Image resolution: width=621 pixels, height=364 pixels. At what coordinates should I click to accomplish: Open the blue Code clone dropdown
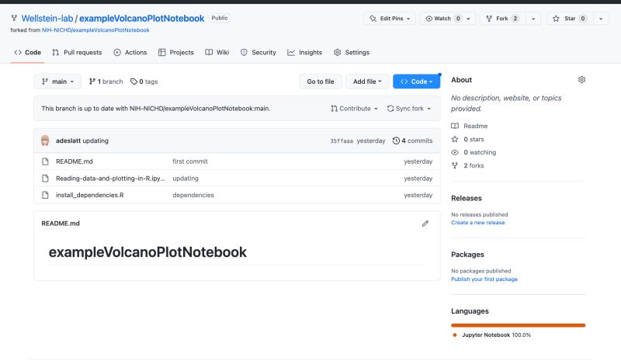(x=416, y=81)
